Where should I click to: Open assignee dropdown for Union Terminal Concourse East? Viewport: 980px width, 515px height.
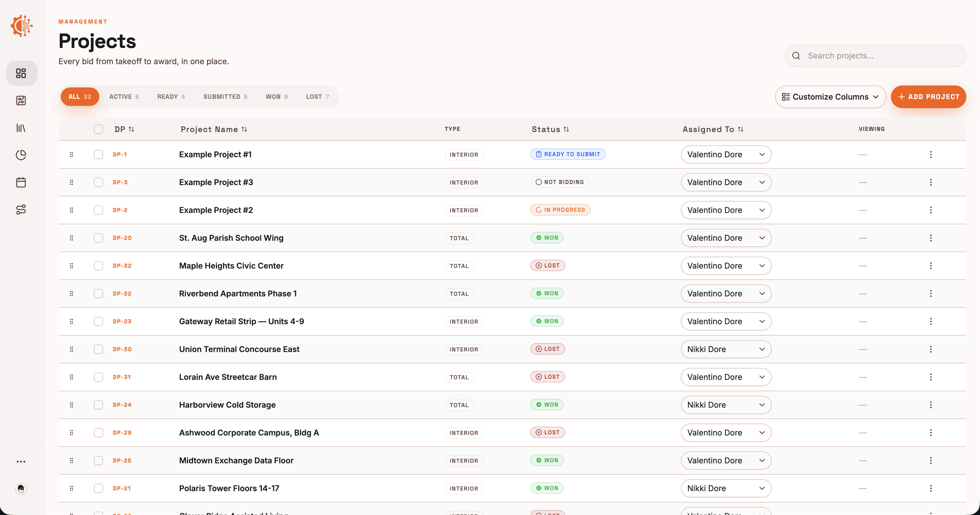coord(726,349)
